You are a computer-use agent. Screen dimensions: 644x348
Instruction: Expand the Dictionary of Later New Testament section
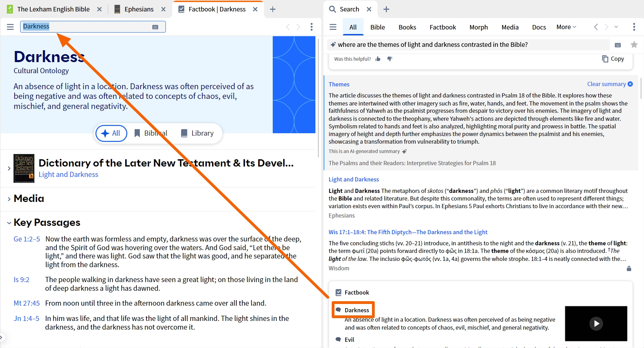9,168
